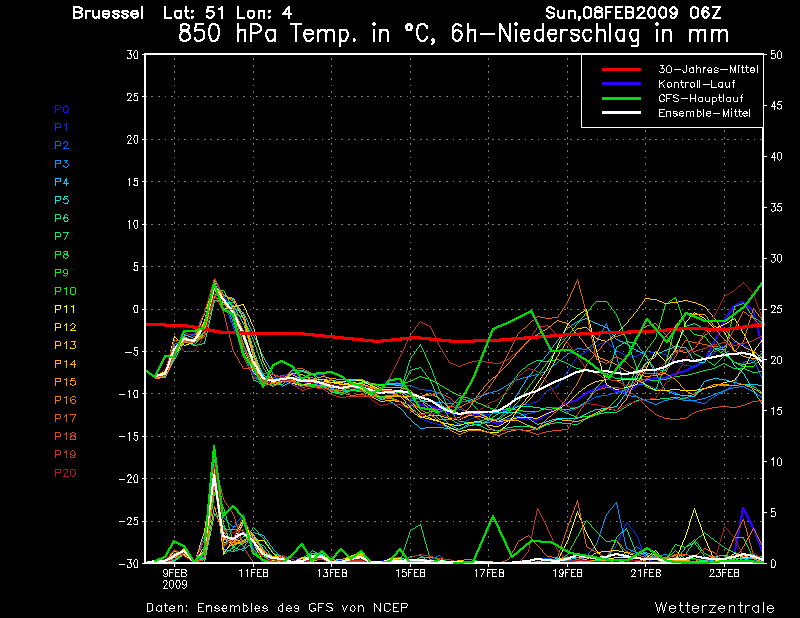Click the P10 ensemble member label
The width and height of the screenshot is (800, 618).
point(65,291)
